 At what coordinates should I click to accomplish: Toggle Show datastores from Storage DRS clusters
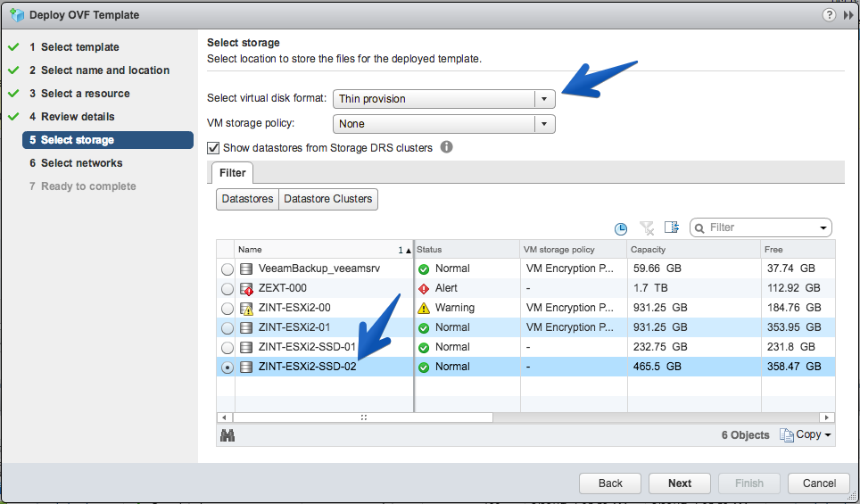[x=213, y=147]
